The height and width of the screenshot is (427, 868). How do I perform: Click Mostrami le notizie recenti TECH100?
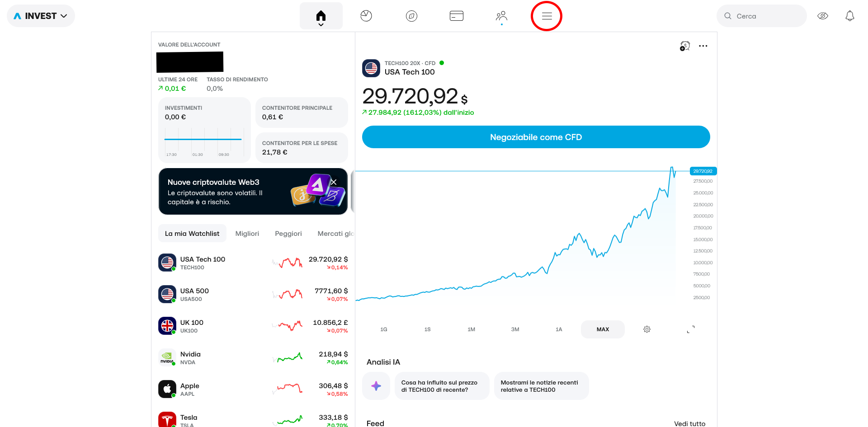[542, 386]
